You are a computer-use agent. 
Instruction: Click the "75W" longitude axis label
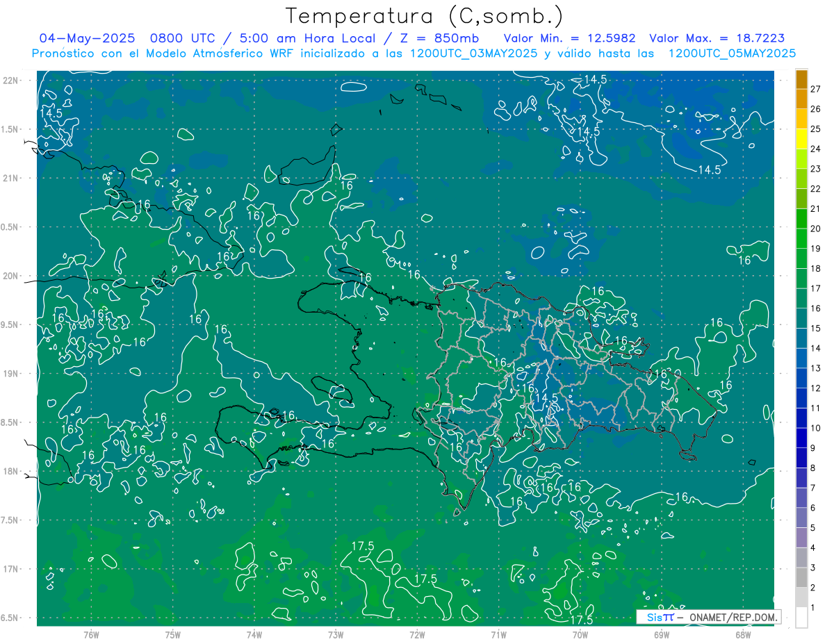click(173, 634)
